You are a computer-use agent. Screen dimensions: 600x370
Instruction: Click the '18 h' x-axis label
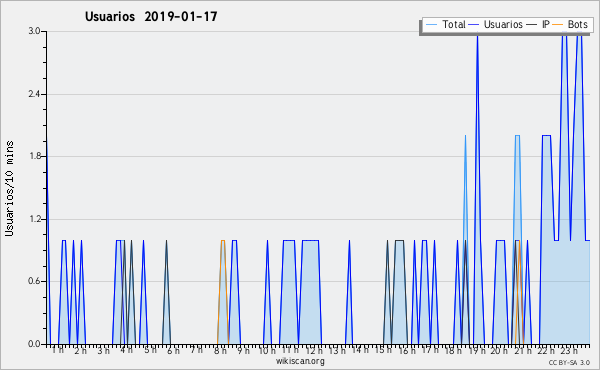pos(453,351)
